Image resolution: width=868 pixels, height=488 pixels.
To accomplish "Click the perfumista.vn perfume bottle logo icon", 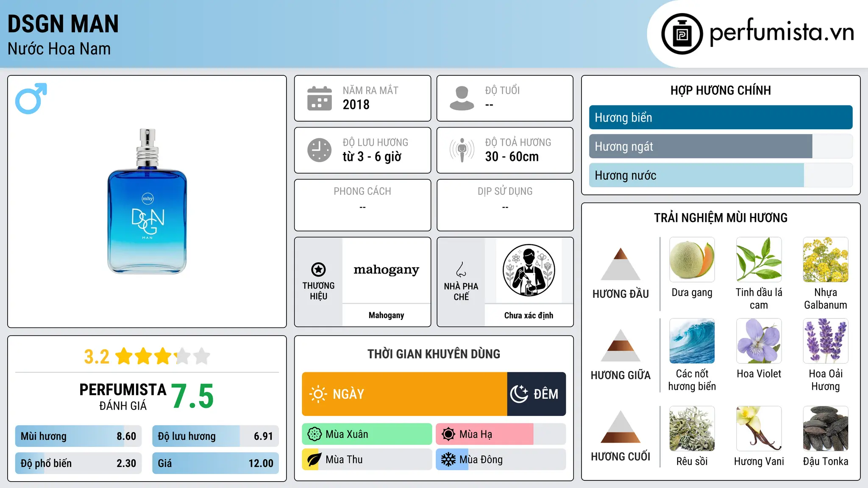I will click(x=682, y=34).
